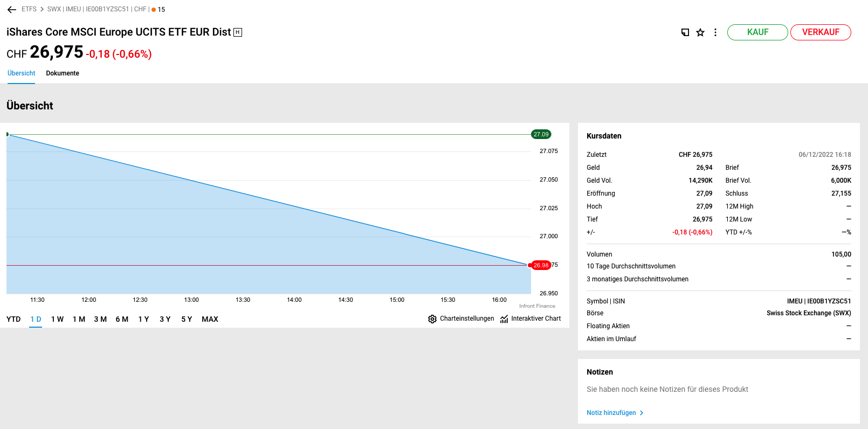Image resolution: width=868 pixels, height=429 pixels.
Task: Select the 1 D chart range
Action: coord(36,319)
